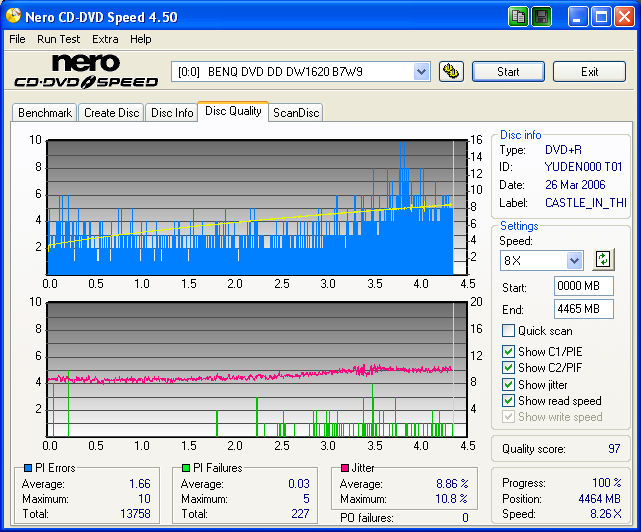The width and height of the screenshot is (641, 532).
Task: Uncheck Show jitter checkbox
Action: click(508, 384)
